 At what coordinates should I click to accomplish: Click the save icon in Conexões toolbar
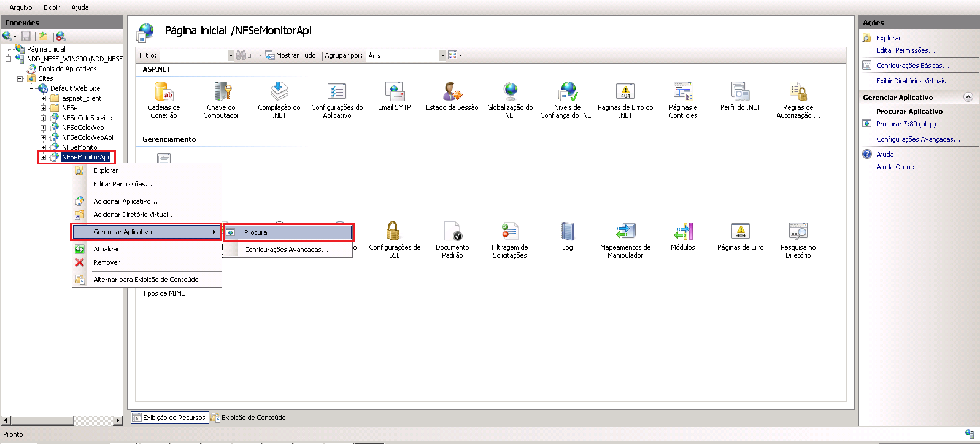[x=26, y=36]
